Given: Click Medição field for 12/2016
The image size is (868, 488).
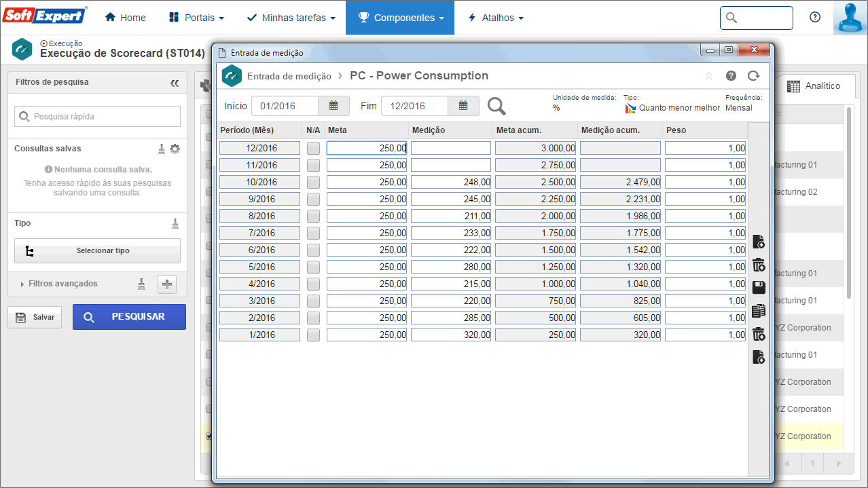Looking at the screenshot, I should 451,148.
